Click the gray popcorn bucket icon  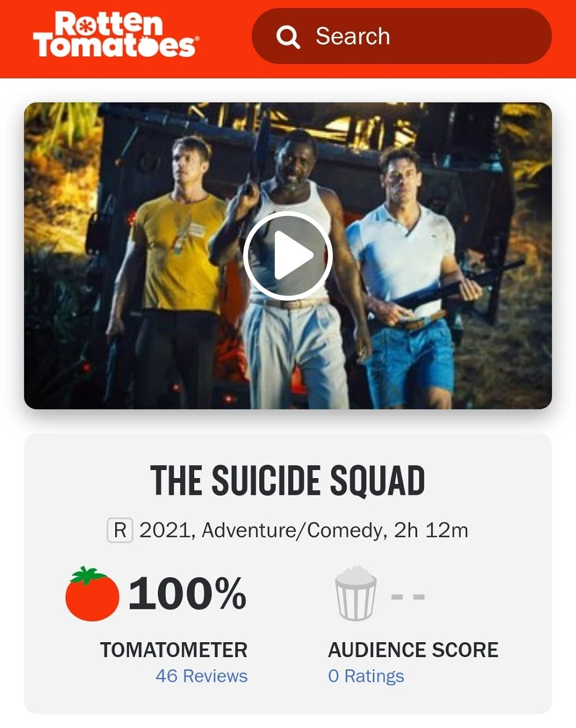356,594
